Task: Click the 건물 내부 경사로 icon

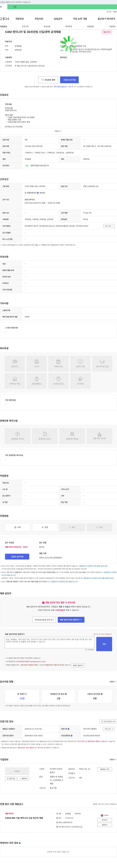Action: tap(99, 436)
